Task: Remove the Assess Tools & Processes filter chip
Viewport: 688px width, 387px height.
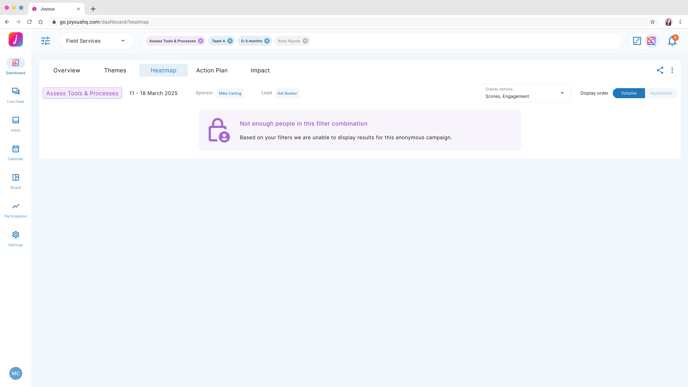Action: pos(201,41)
